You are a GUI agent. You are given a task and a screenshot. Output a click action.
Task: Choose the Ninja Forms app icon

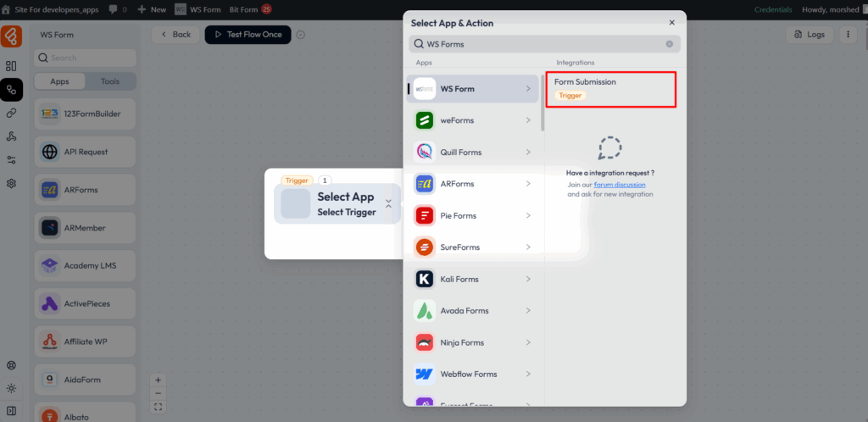point(425,342)
